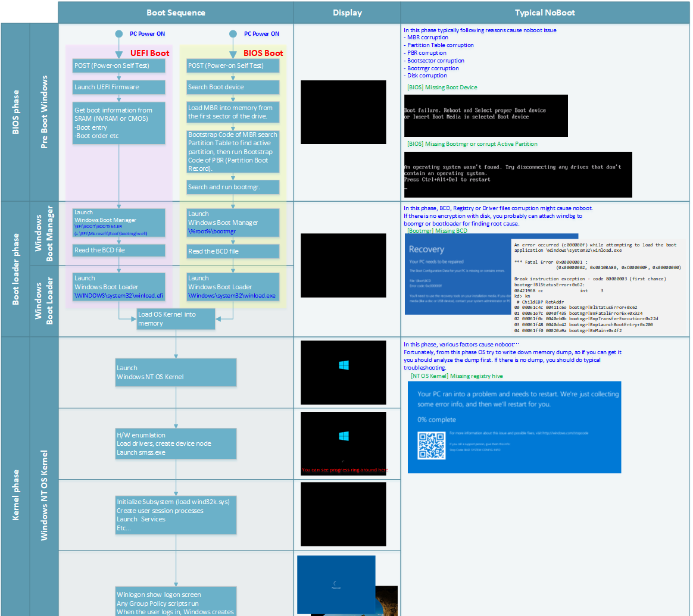Click the [Bootmgr] Missing BCD caption

(437, 231)
